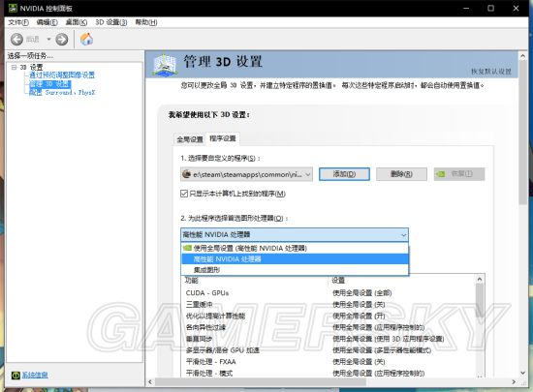Open the back history dropdown arrow

pyautogui.click(x=48, y=40)
